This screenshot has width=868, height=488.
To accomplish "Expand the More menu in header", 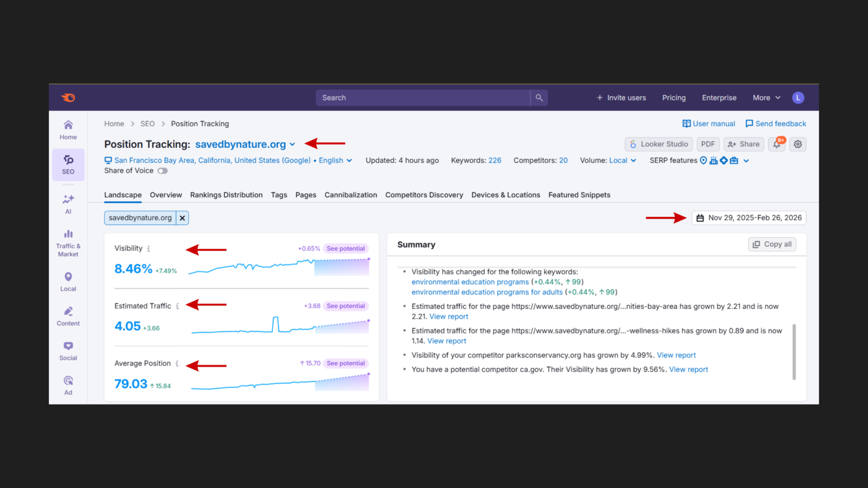I will (x=766, y=98).
